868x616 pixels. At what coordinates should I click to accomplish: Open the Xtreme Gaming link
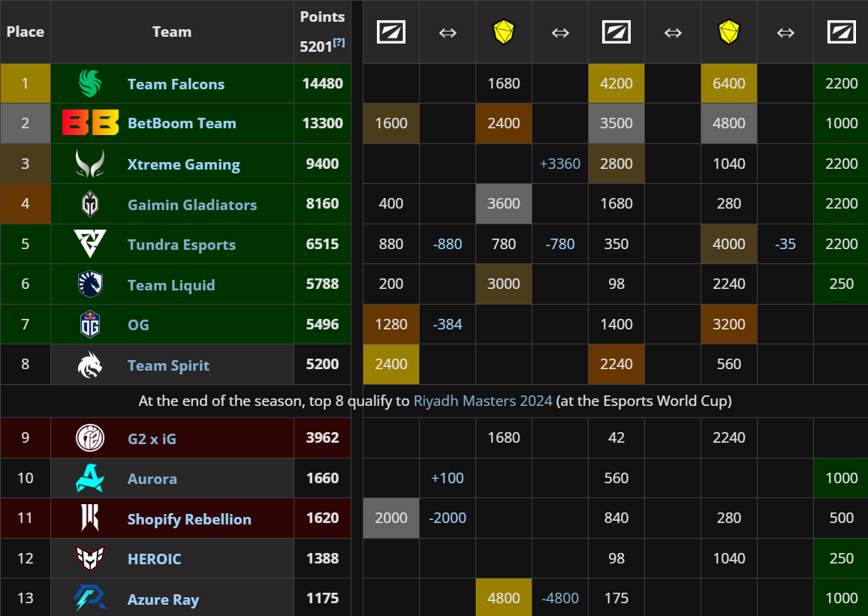(x=184, y=164)
